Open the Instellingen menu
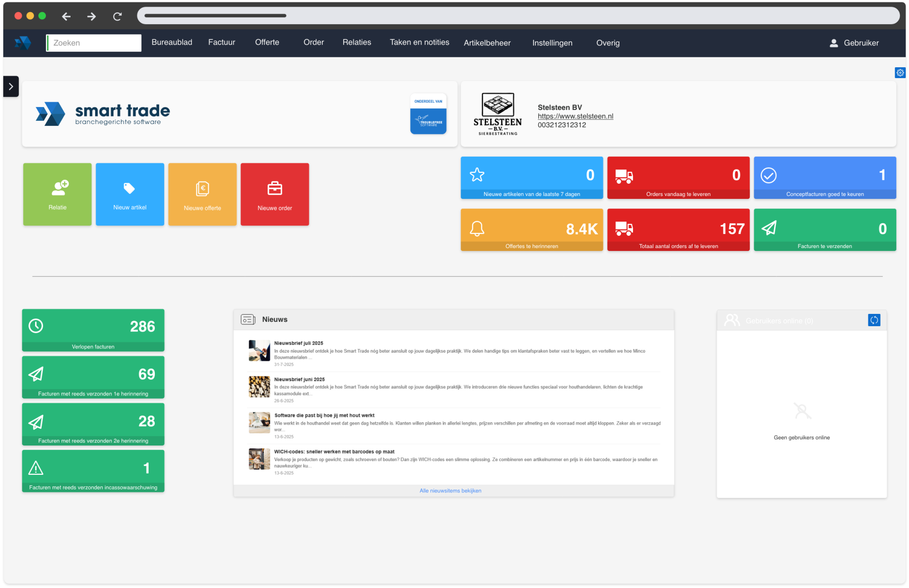This screenshot has width=909, height=588. (552, 43)
